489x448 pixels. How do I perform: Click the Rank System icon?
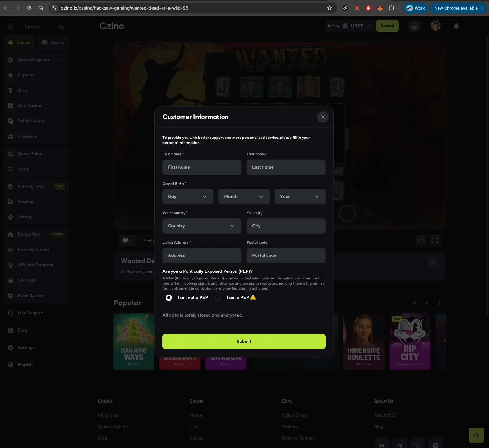coord(11,296)
